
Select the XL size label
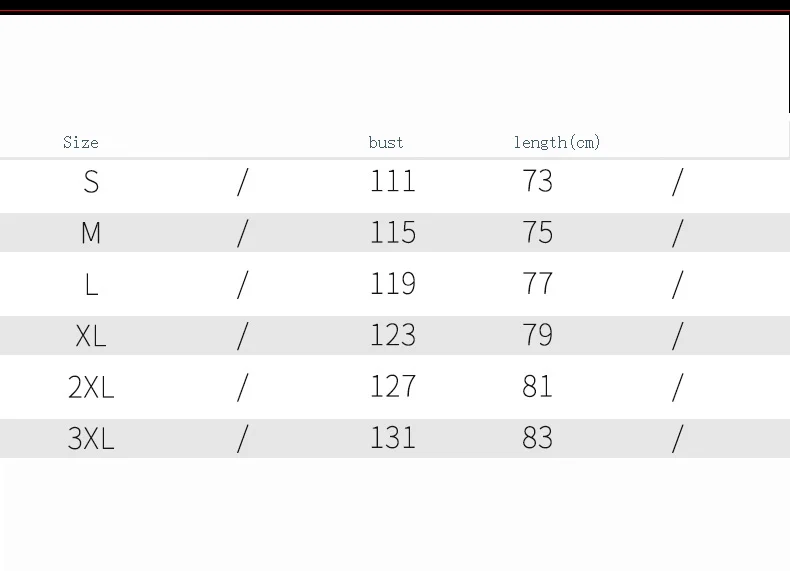[x=91, y=336]
